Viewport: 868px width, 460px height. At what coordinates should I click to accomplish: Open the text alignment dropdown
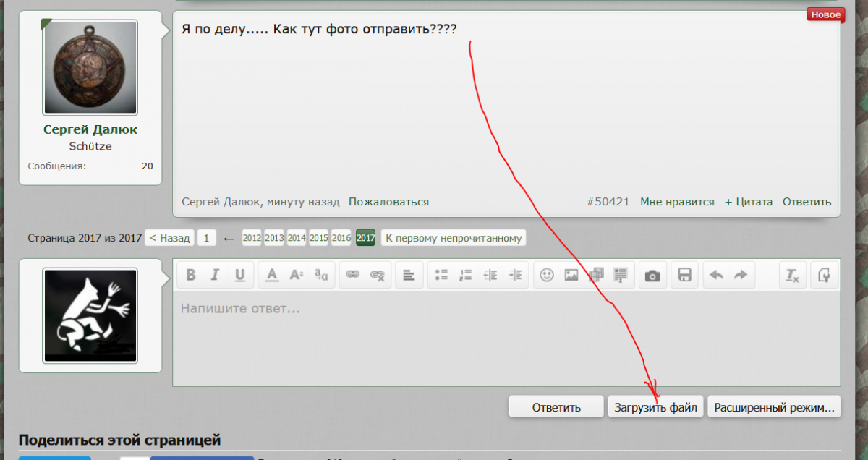[x=409, y=275]
